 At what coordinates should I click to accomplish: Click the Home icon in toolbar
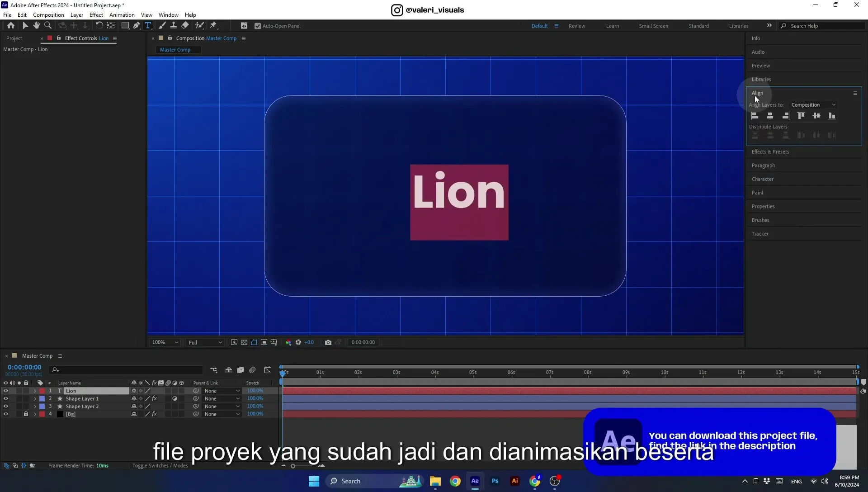click(11, 26)
